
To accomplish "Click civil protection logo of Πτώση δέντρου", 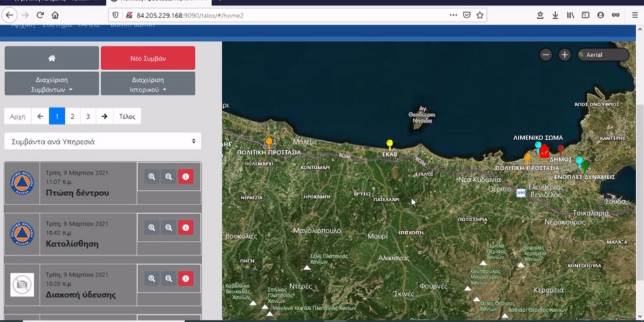I will (22, 183).
